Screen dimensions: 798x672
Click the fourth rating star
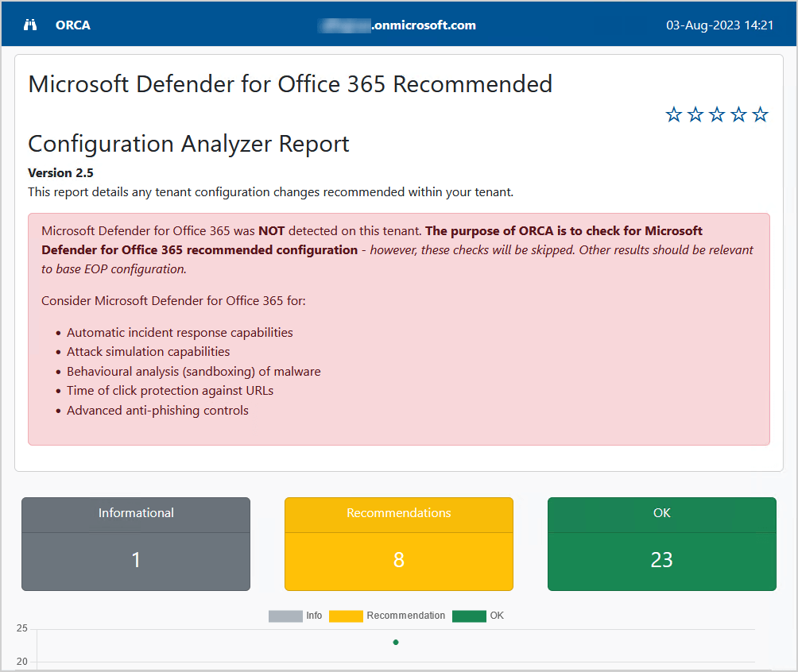click(738, 115)
